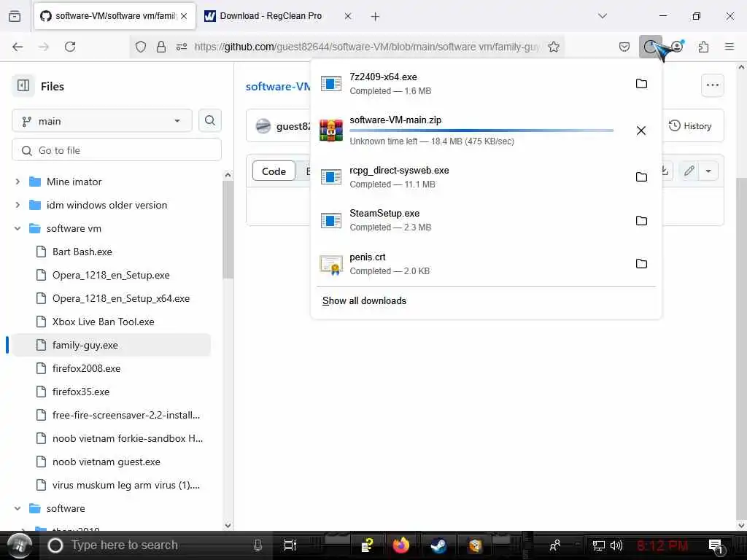Expand idm windows older version folder
This screenshot has height=560, width=747.
18,205
